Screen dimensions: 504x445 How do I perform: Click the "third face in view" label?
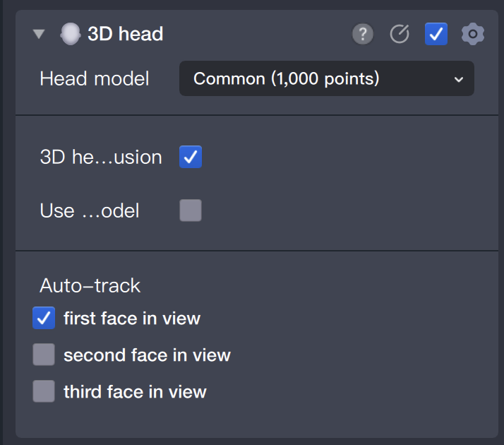pos(135,392)
